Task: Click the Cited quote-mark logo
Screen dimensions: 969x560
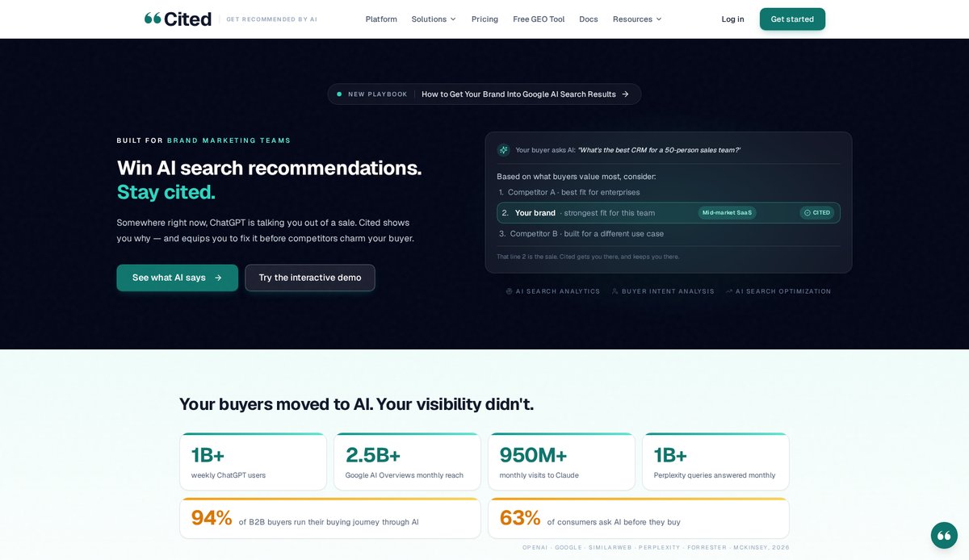Action: pyautogui.click(x=153, y=19)
